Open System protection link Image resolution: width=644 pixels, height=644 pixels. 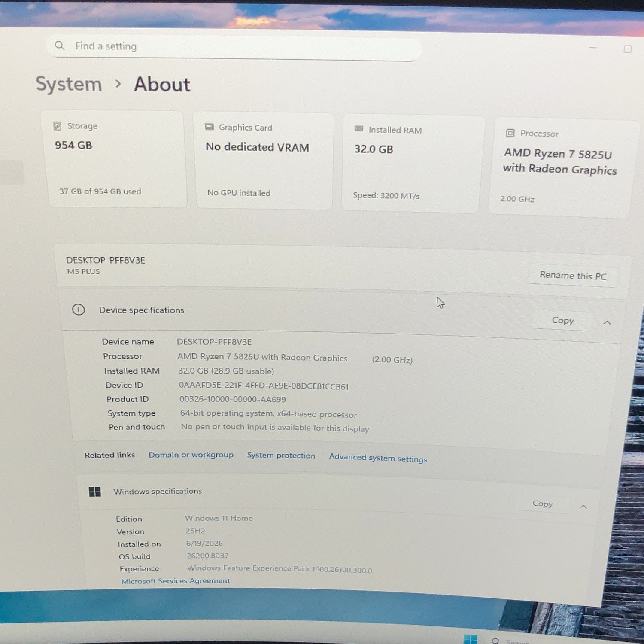pos(281,456)
